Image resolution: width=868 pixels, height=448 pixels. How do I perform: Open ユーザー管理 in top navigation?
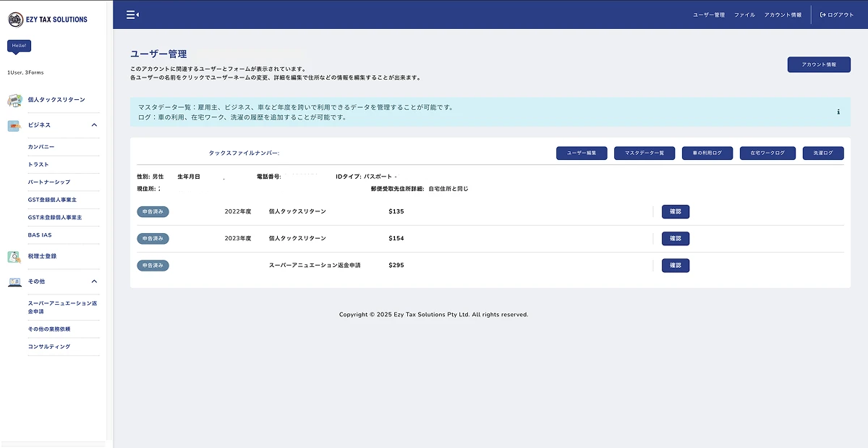[708, 14]
